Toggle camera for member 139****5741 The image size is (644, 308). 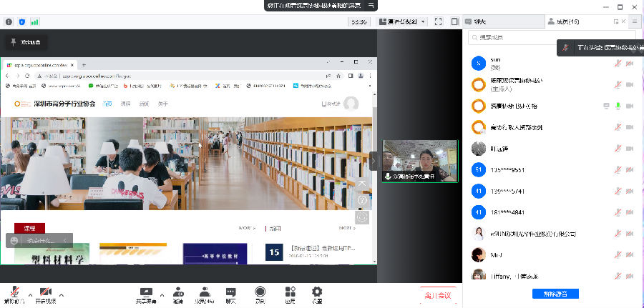tap(629, 191)
